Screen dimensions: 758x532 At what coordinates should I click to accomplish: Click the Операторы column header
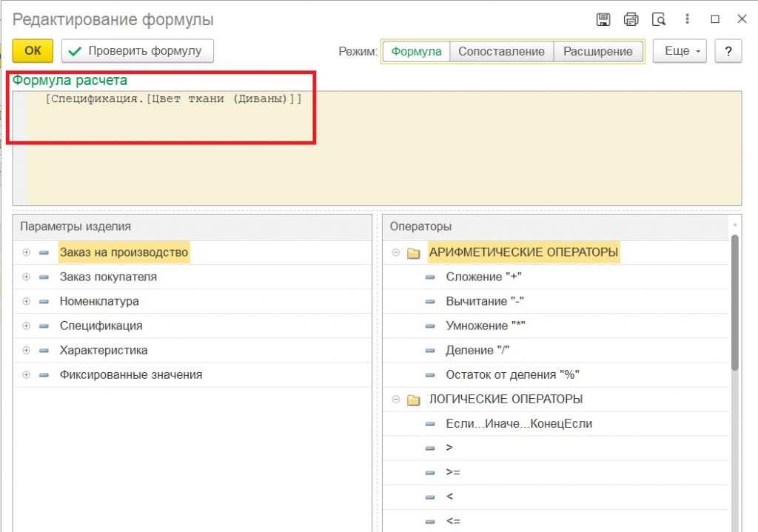click(x=556, y=226)
